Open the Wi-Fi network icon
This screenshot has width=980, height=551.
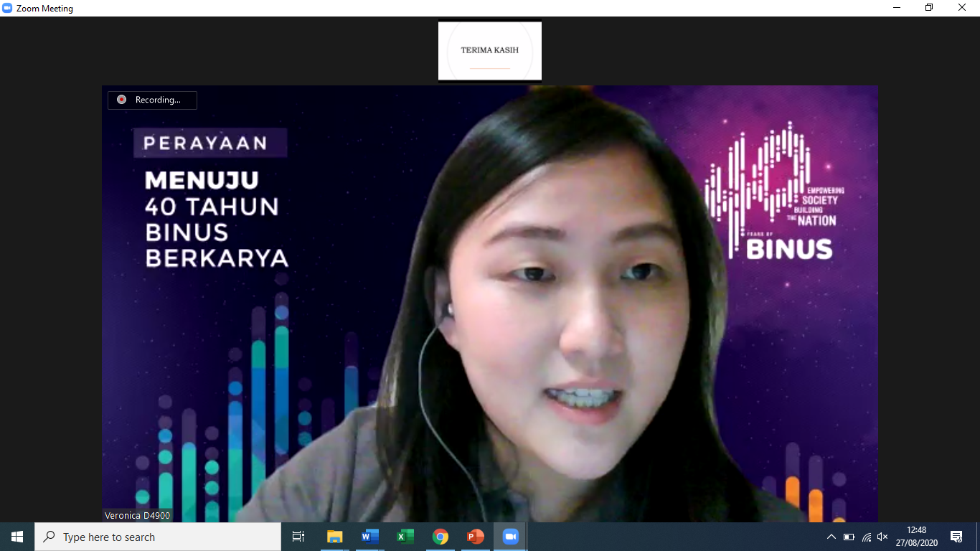(866, 537)
